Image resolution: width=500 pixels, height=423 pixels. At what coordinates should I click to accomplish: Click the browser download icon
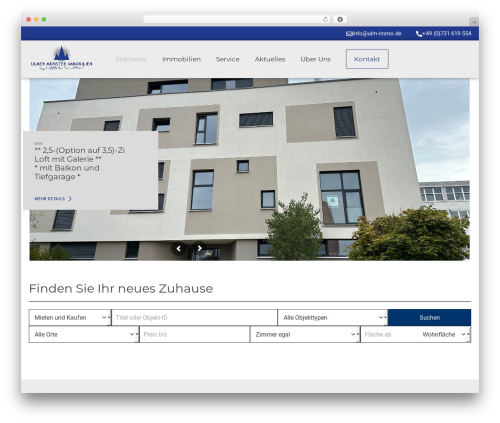340,19
